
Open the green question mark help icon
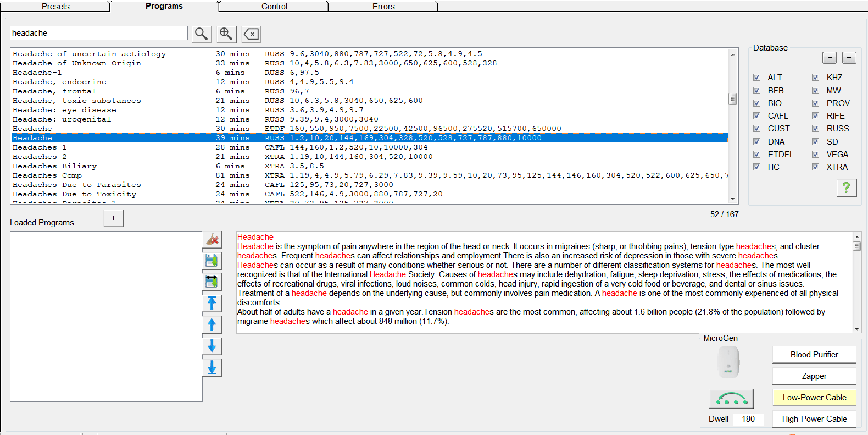(x=847, y=188)
